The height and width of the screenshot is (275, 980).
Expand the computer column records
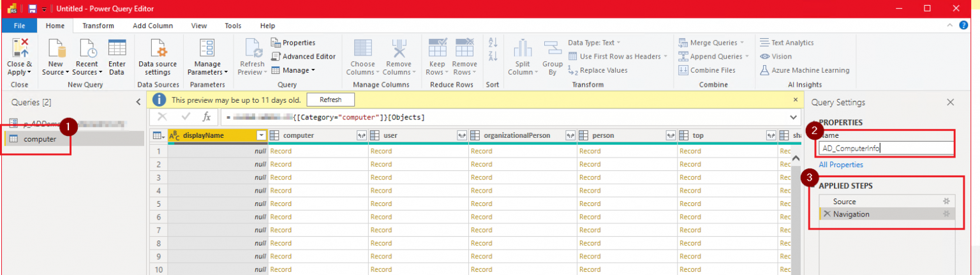[x=360, y=135]
